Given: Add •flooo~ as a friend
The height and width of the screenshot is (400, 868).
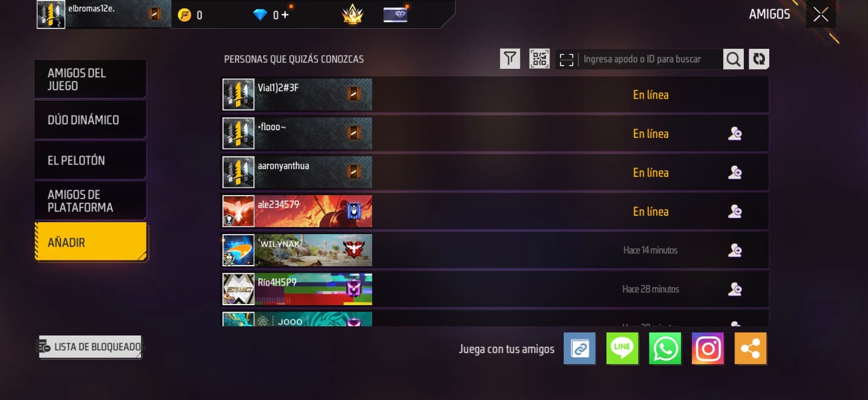Looking at the screenshot, I should pyautogui.click(x=735, y=133).
